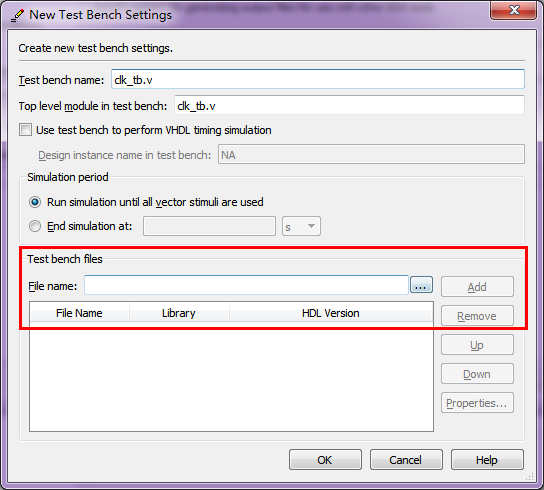This screenshot has height=490, width=544.
Task: Open Help for test bench settings
Action: 487,460
